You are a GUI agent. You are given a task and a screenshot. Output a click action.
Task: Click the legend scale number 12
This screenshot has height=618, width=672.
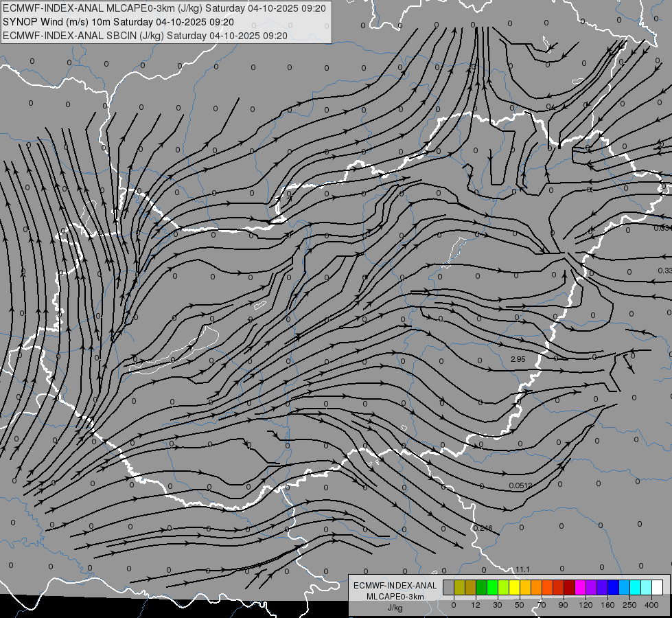tap(476, 605)
